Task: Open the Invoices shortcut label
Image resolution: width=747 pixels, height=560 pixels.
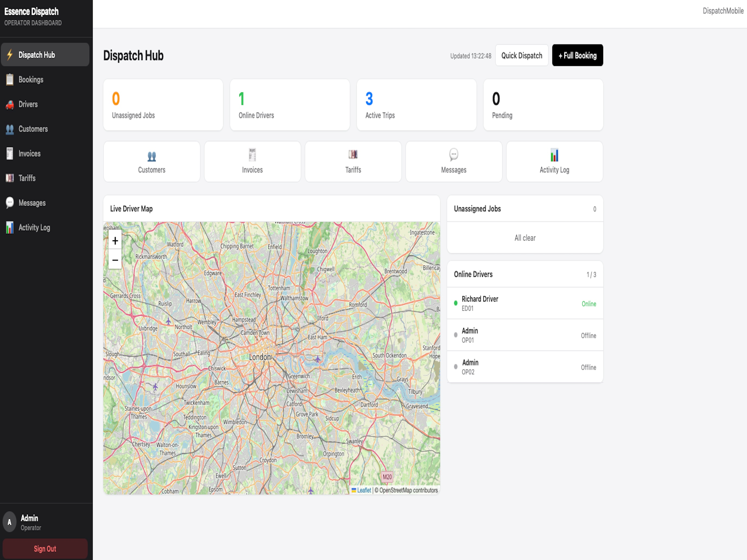Action: coord(252,170)
